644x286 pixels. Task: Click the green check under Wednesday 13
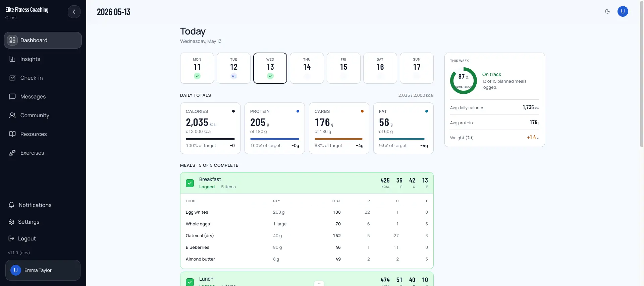point(270,76)
